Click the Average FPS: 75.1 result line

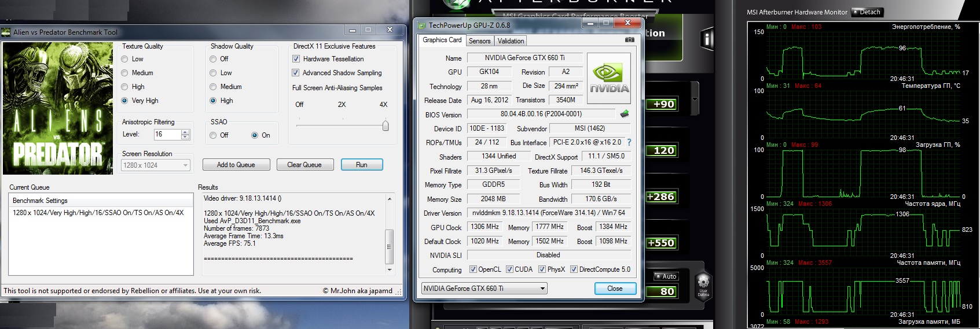(x=230, y=243)
